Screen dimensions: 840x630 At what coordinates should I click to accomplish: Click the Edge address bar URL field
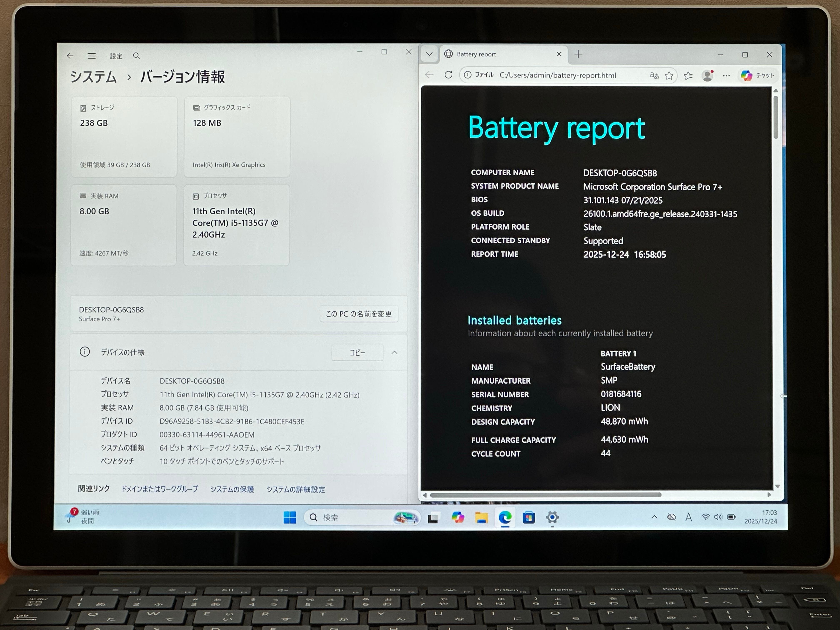[557, 75]
